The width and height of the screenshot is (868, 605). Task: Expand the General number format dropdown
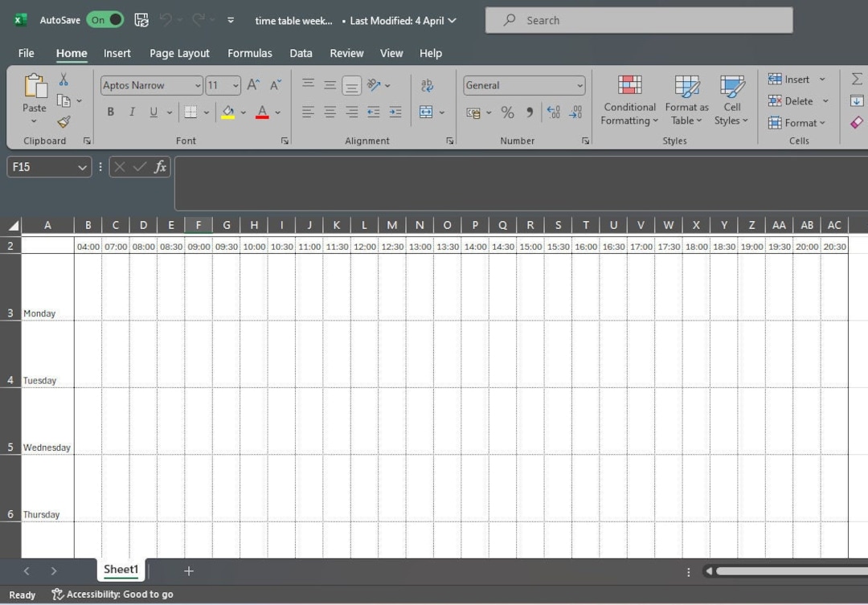point(580,85)
